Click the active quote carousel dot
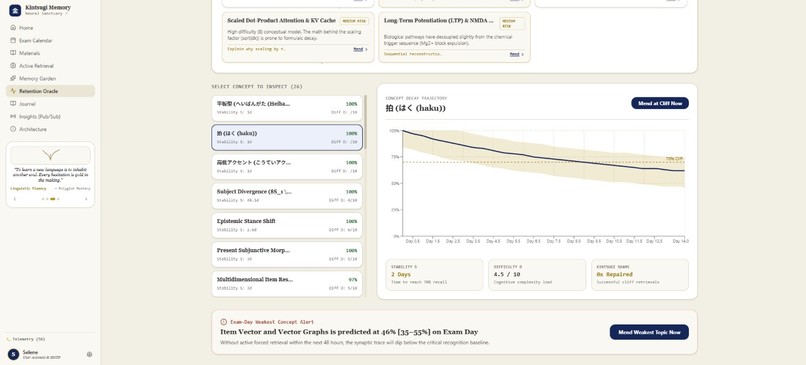The image size is (806, 365). 52,199
